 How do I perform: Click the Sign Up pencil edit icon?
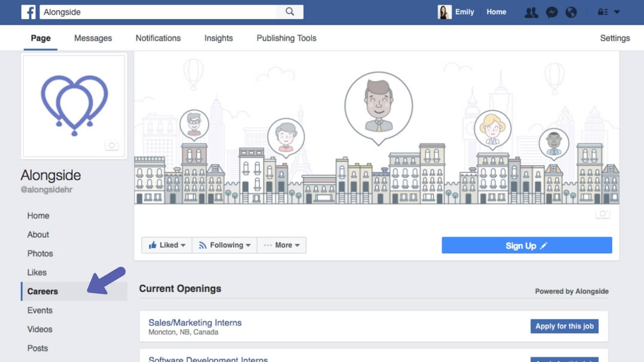[x=544, y=245]
